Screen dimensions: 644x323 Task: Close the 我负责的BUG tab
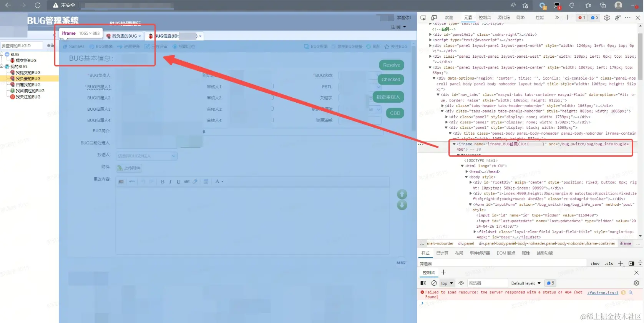[139, 36]
